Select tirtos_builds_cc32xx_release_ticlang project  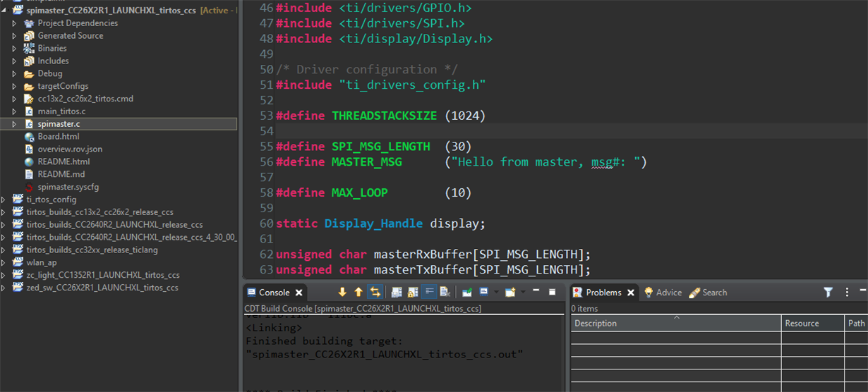[92, 250]
